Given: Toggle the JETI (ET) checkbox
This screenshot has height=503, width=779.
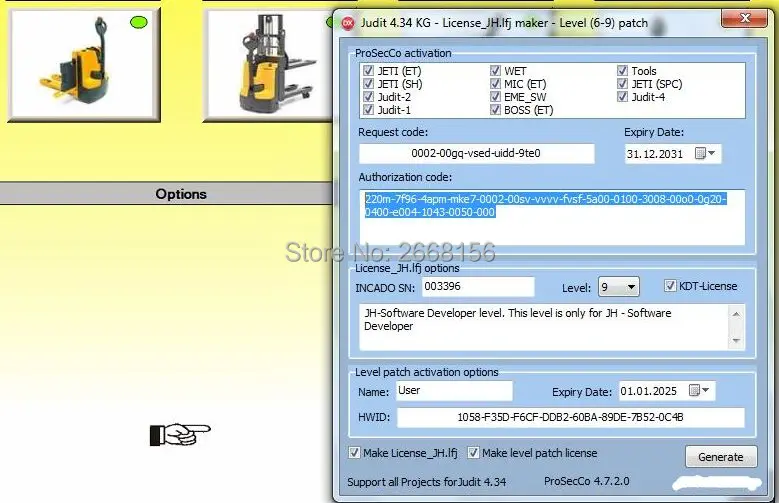Looking at the screenshot, I should 368,71.
